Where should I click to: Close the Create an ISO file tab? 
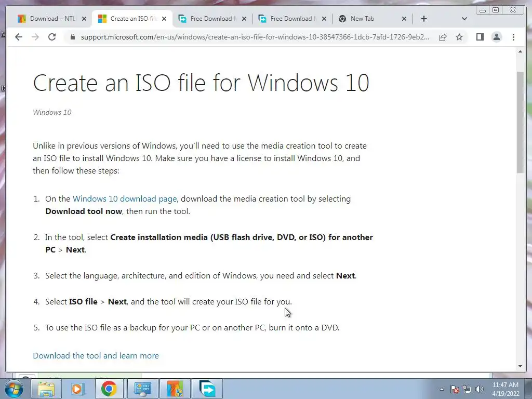click(x=164, y=19)
